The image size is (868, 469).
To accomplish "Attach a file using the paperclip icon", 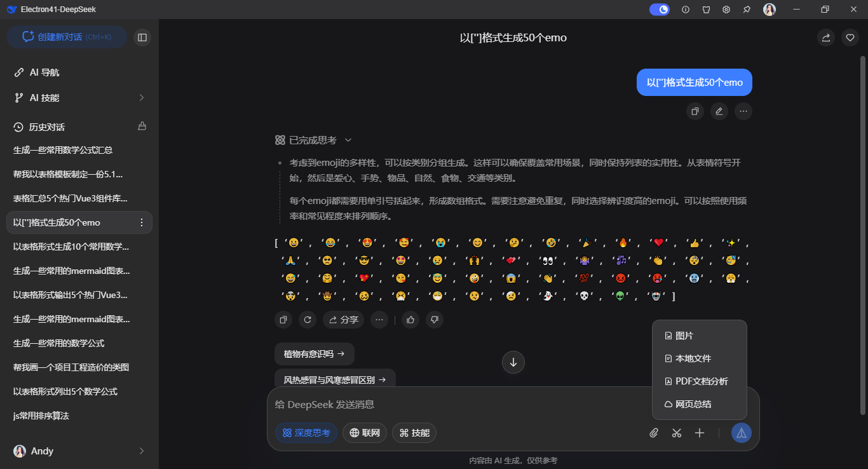I will click(653, 433).
